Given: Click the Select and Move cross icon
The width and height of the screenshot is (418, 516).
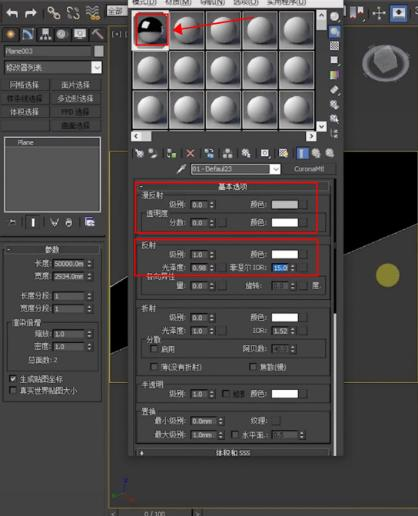Looking at the screenshot, I should (x=379, y=13).
